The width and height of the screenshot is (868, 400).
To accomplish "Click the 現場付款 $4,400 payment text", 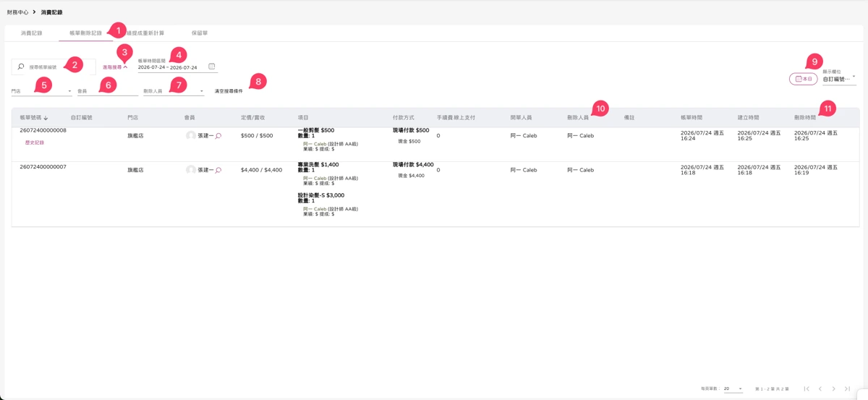I will [x=413, y=164].
